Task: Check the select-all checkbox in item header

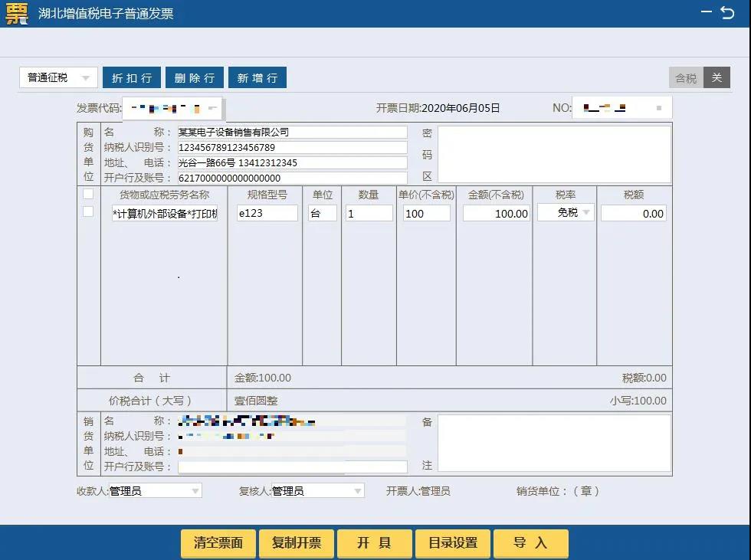Action: [88, 195]
